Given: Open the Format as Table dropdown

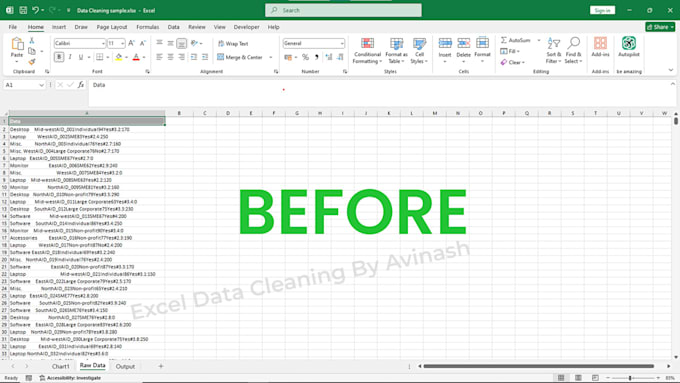Looking at the screenshot, I should [x=396, y=50].
